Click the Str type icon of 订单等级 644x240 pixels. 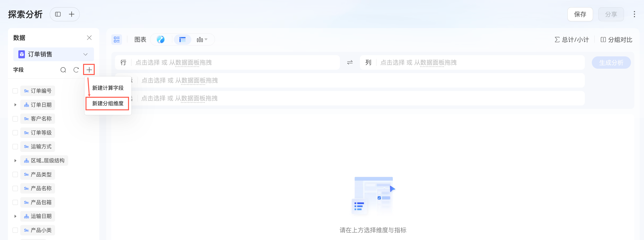(x=27, y=133)
